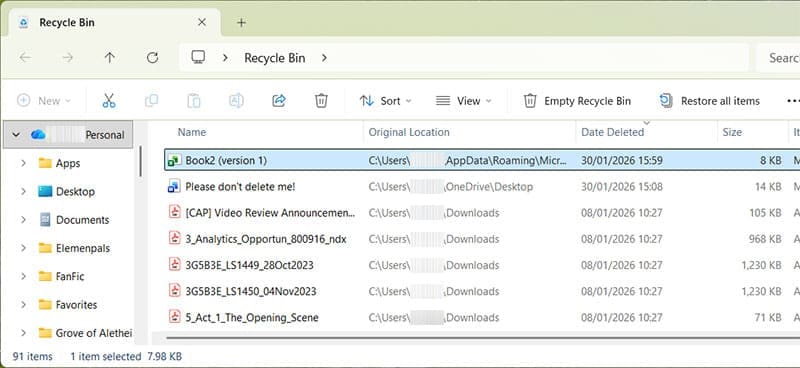Expand the Elemenpals folder chevron

23,248
